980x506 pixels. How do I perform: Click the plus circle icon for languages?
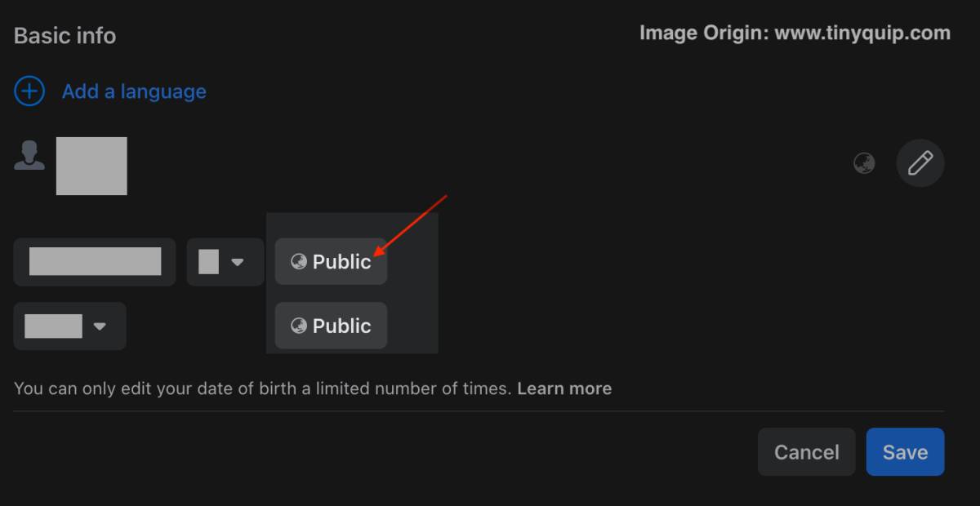click(29, 91)
